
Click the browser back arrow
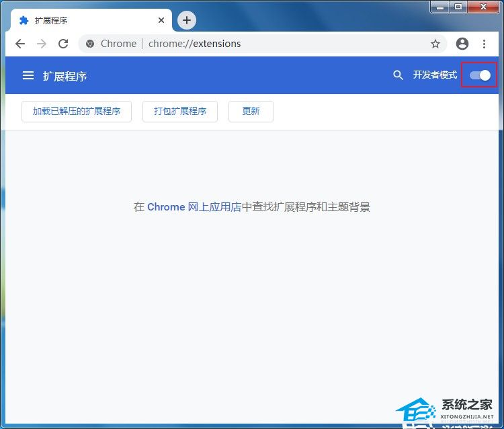coord(20,44)
